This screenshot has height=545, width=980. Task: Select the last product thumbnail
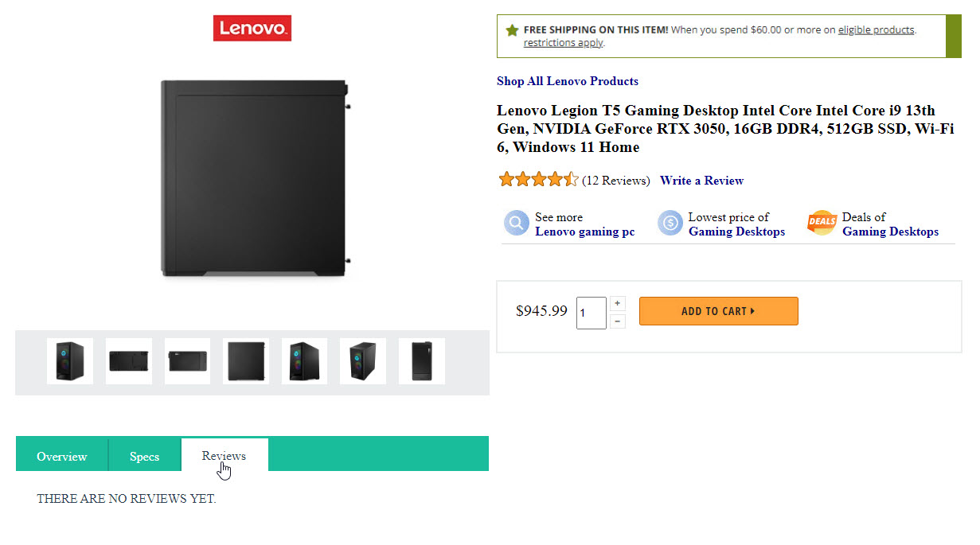coord(422,361)
